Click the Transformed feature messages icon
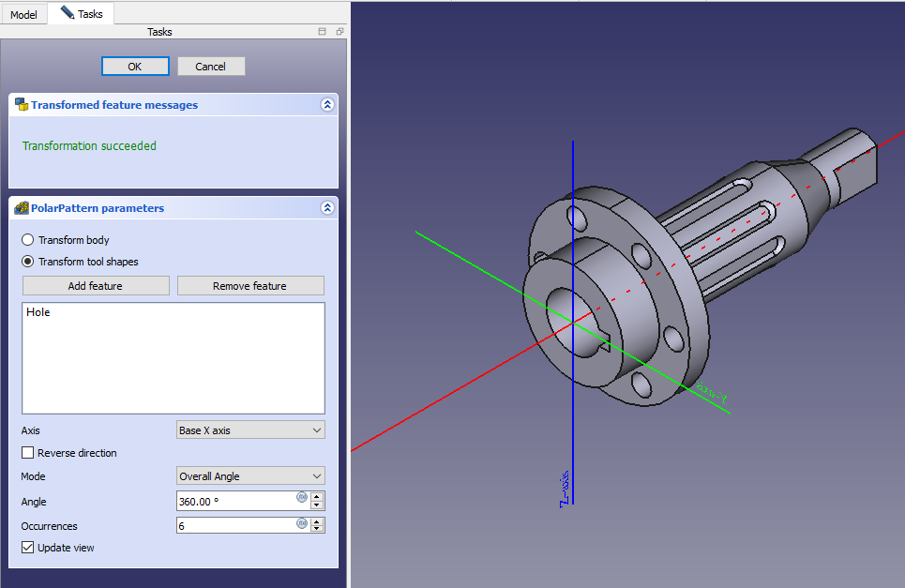 [x=22, y=105]
